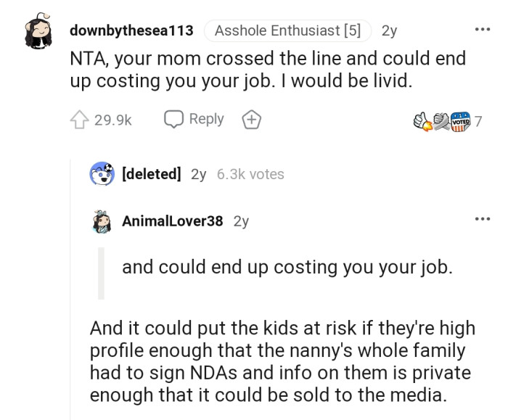This screenshot has height=420, width=508.
Task: Reply to downbythesea113's comment
Action: (194, 119)
